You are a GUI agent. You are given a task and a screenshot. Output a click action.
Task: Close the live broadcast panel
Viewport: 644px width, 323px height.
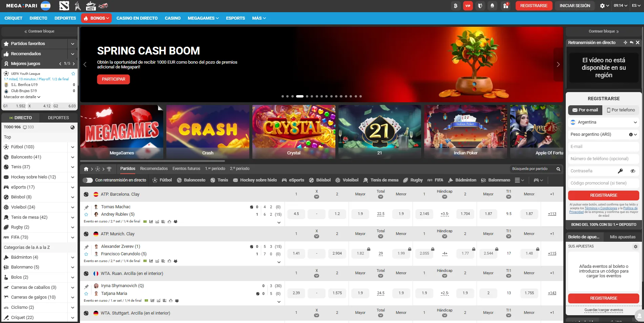click(x=638, y=43)
